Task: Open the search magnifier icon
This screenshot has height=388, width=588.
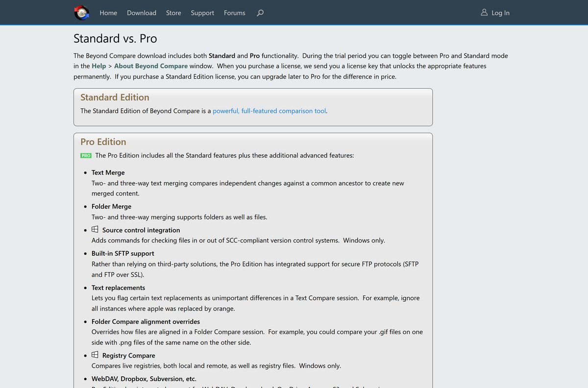Action: (260, 13)
